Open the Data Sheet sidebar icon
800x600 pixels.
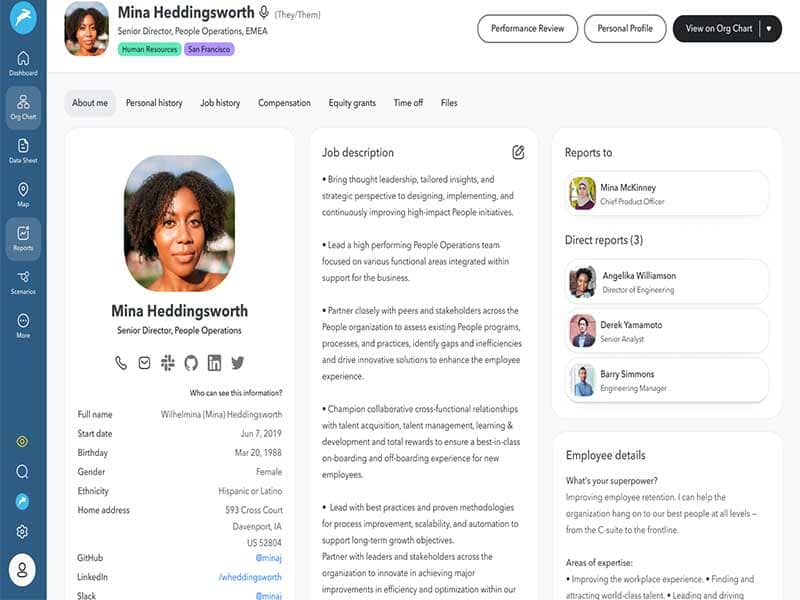coord(23,151)
